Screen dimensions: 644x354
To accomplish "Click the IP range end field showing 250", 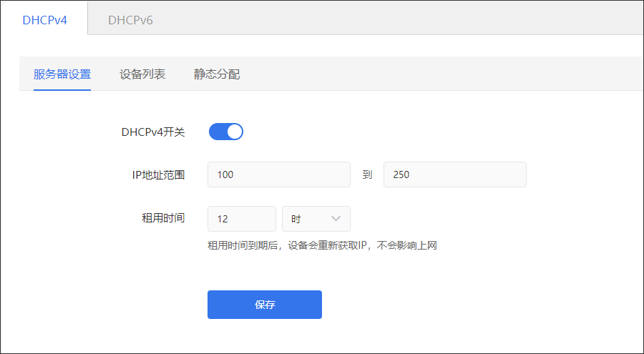I will 454,174.
